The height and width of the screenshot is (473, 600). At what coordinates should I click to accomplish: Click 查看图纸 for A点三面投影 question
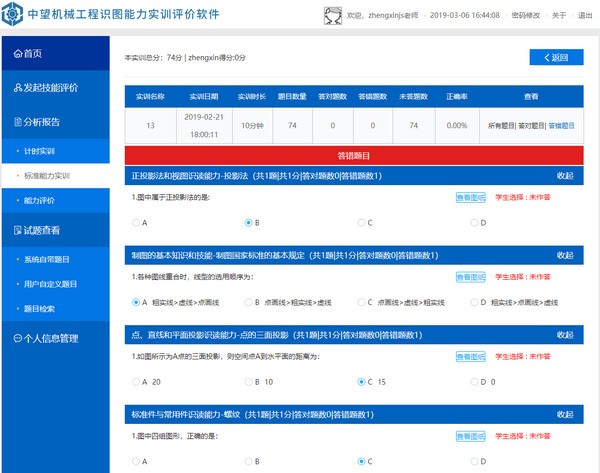(x=471, y=357)
